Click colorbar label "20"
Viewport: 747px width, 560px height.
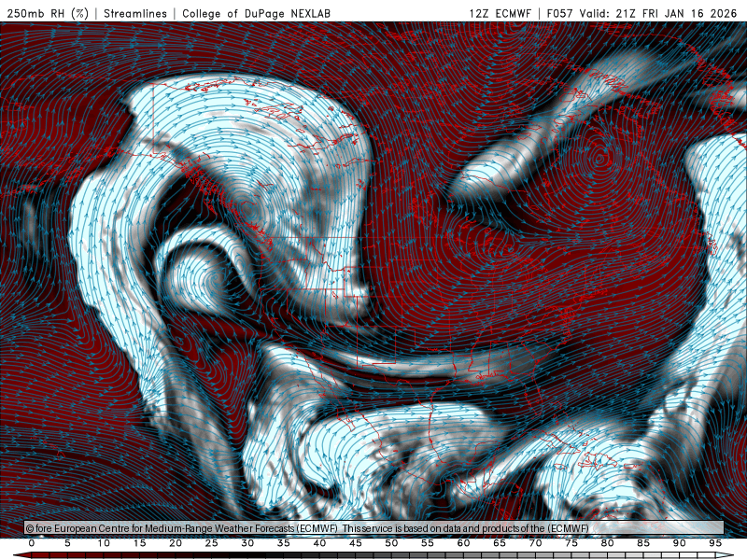pos(176,543)
